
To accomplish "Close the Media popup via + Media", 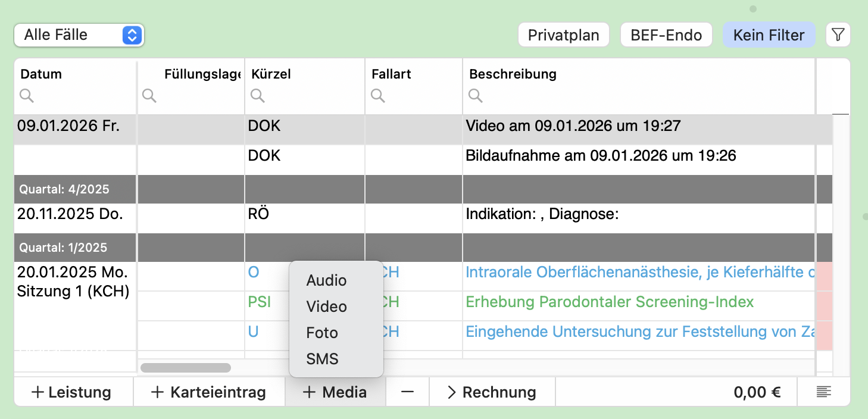I will pyautogui.click(x=335, y=392).
